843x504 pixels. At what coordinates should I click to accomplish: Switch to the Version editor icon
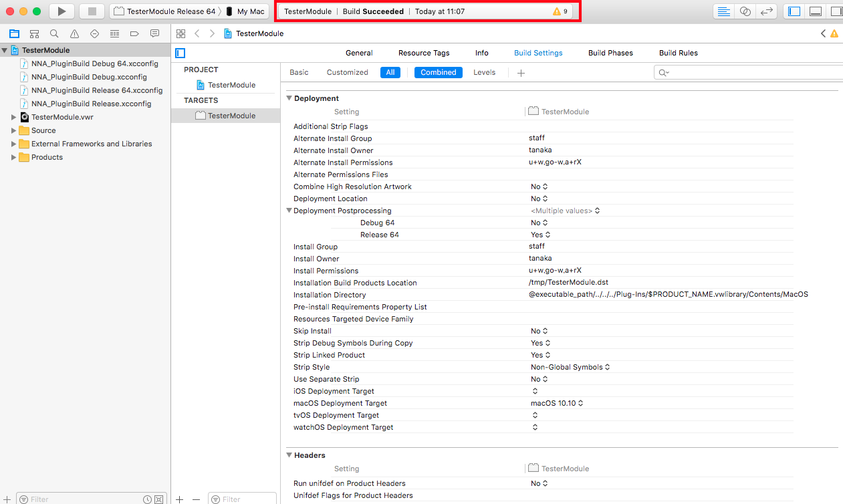tap(766, 11)
